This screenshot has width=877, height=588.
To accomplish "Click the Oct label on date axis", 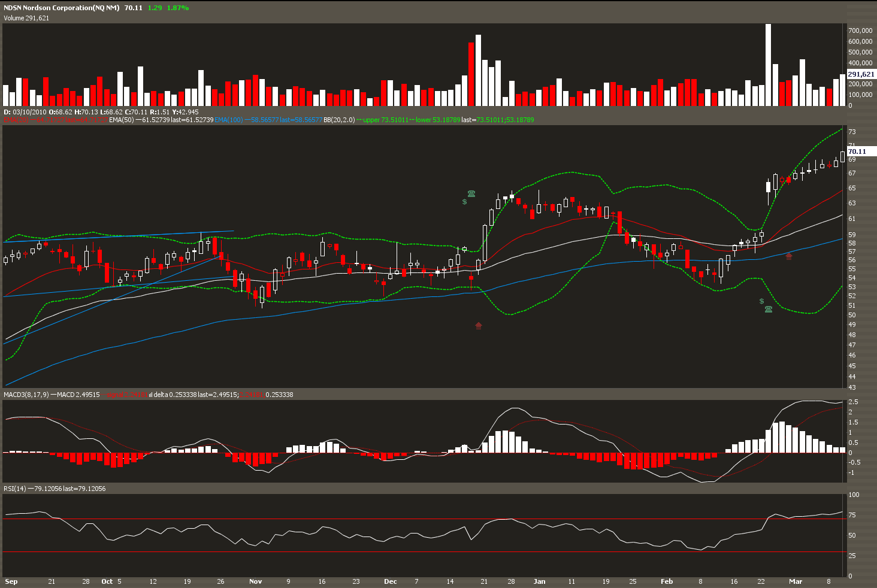I will (x=107, y=581).
